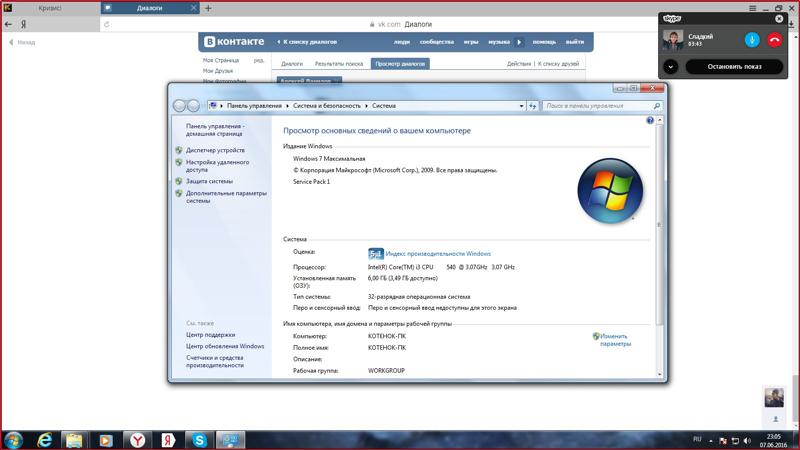Screen dimensions: 800x450
Task: Open help icon in System window
Action: click(649, 120)
